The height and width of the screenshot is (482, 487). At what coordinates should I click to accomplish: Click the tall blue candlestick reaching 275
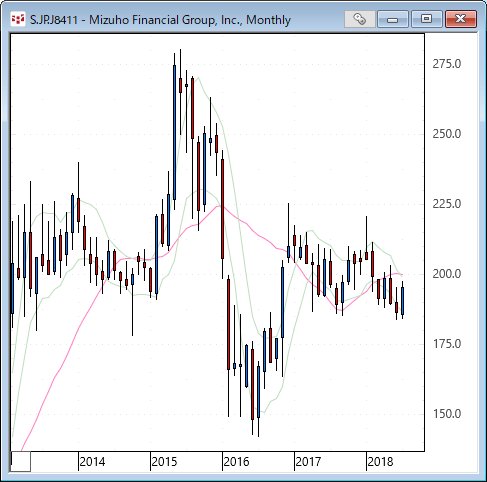click(x=174, y=132)
